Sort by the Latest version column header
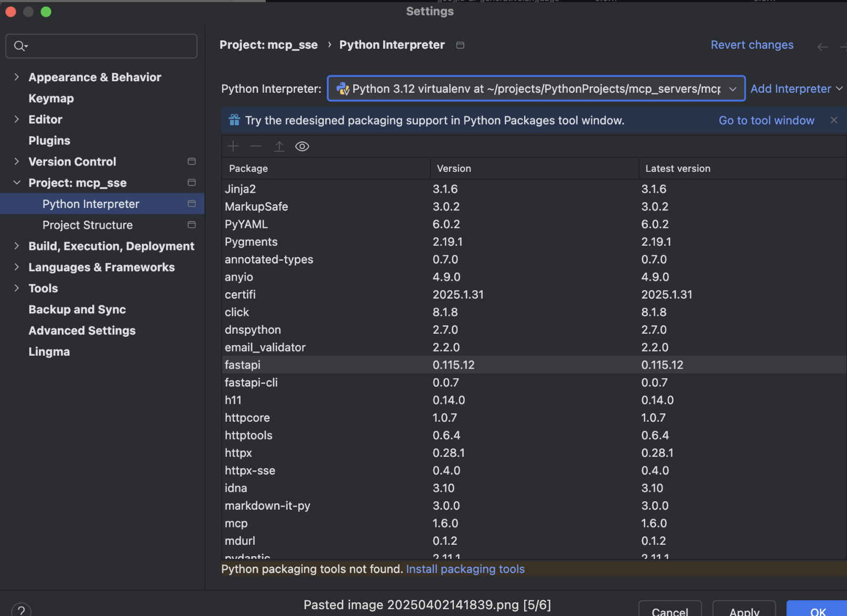Screen dimensions: 847x616 point(743,168)
